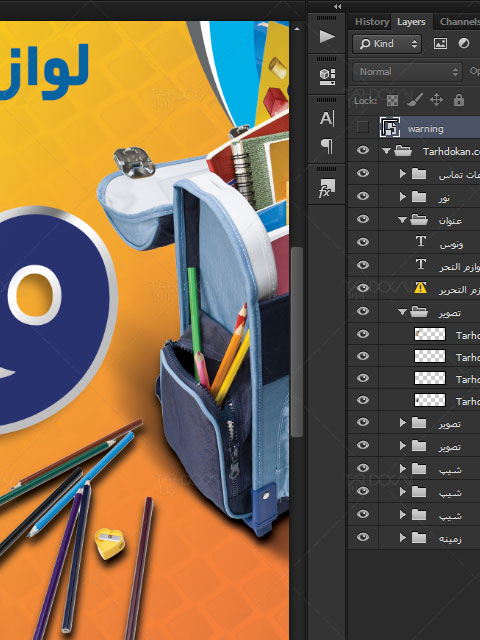Click the canvas vertical scrollbar thumb
480x640 pixels.
tap(297, 342)
